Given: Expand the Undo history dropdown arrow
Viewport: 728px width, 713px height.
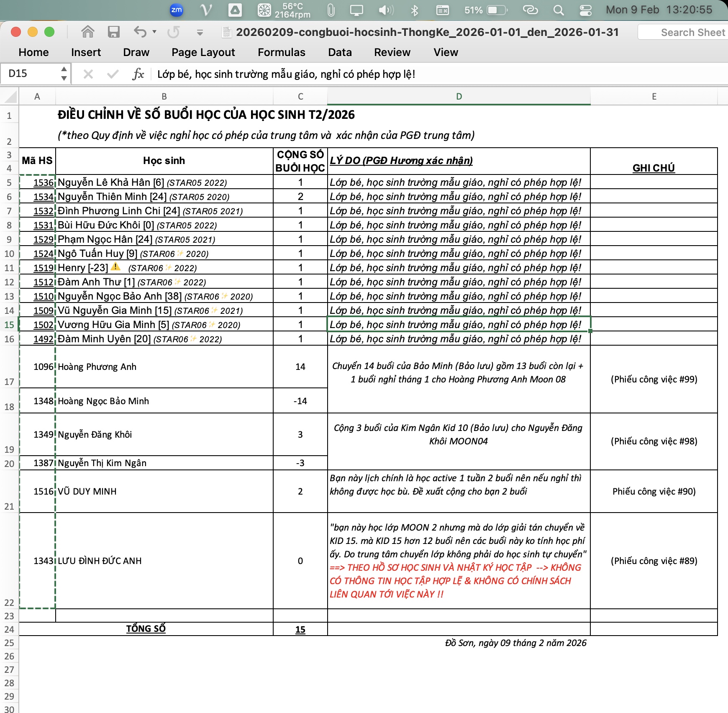Looking at the screenshot, I should coord(154,32).
